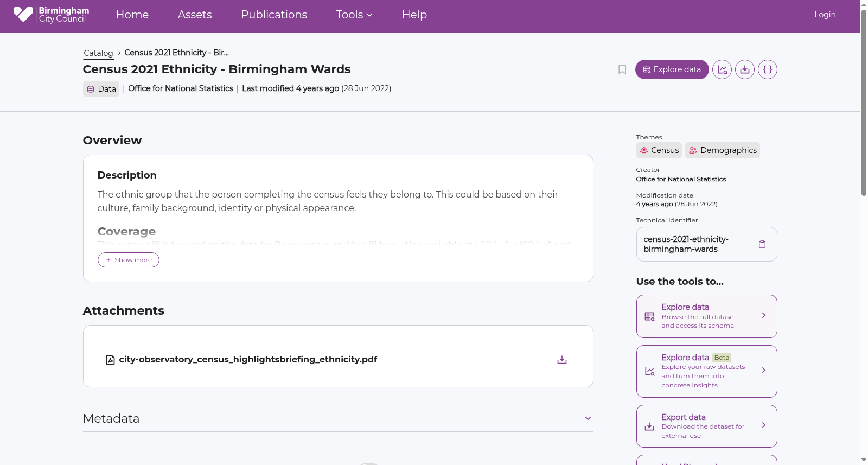Open the Explore data Beta card

click(x=707, y=371)
